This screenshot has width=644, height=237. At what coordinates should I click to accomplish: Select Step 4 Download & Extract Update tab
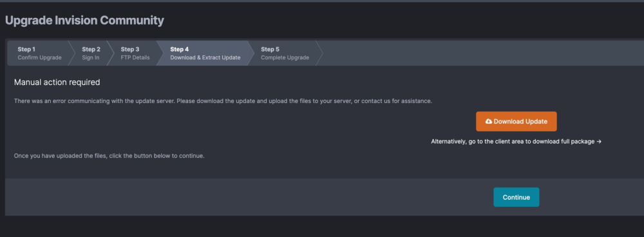point(205,53)
